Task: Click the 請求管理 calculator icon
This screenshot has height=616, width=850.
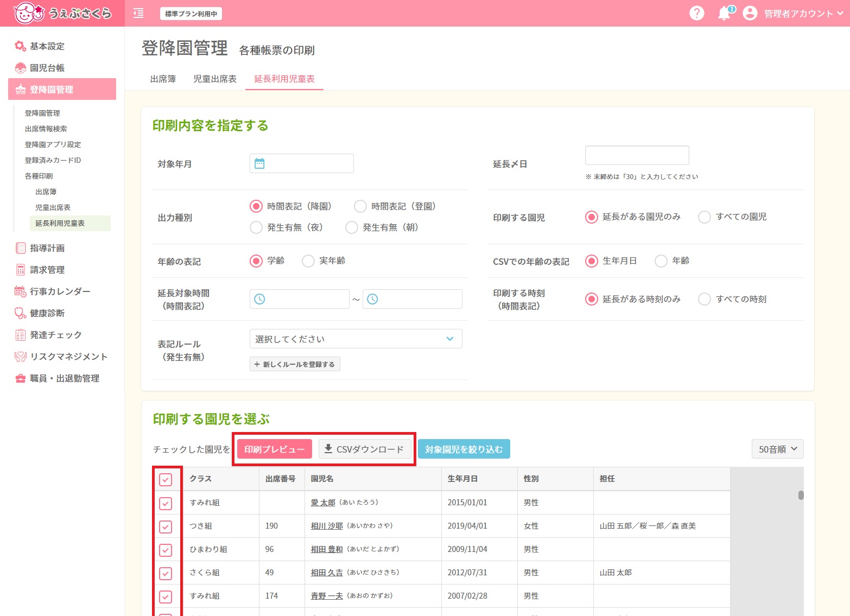Action: tap(20, 270)
